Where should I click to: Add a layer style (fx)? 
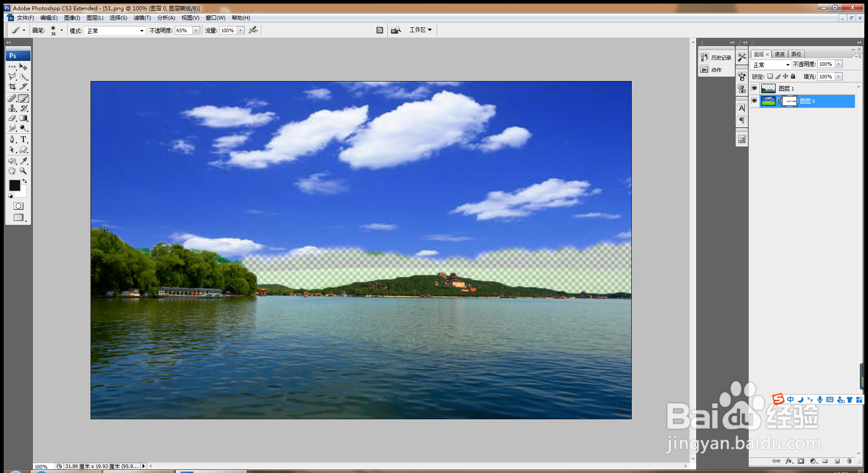point(789,461)
